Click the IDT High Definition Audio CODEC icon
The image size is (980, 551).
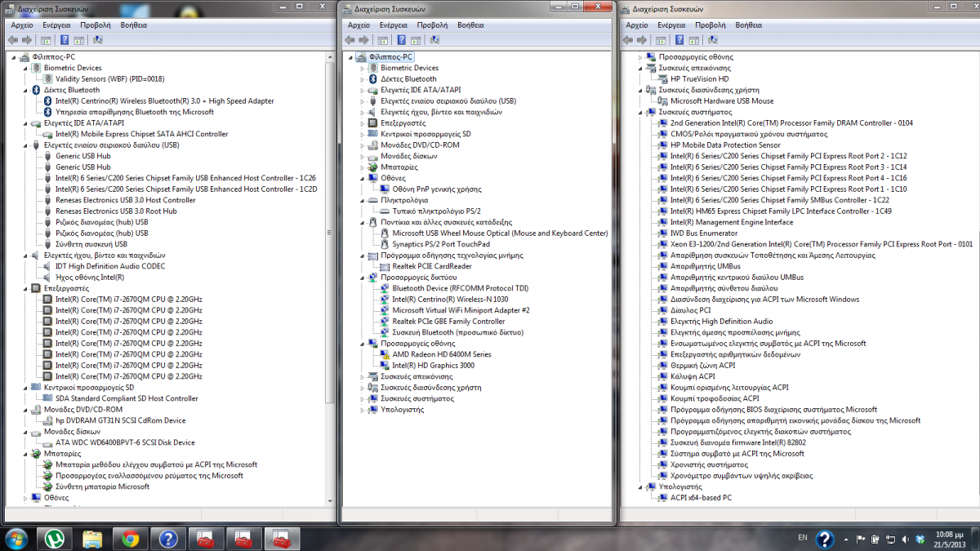(49, 266)
